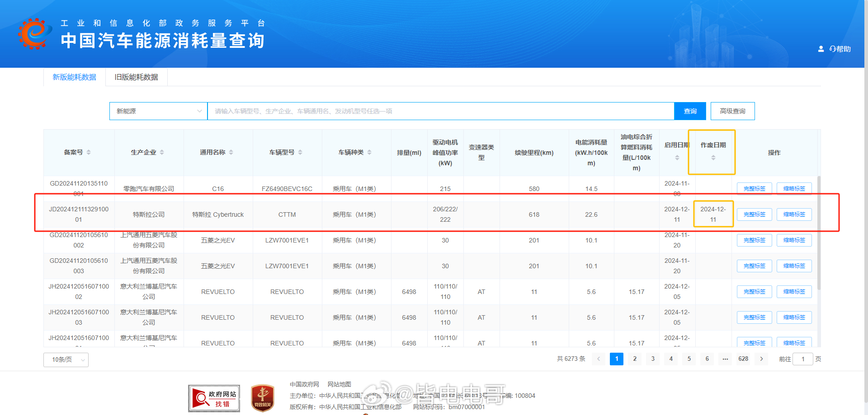This screenshot has height=415, width=868.
Task: Select the CTTM vehicle model cell
Action: point(287,214)
